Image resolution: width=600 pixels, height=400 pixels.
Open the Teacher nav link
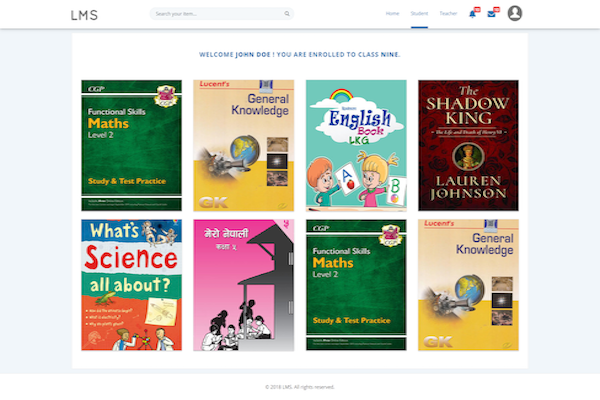click(x=448, y=13)
